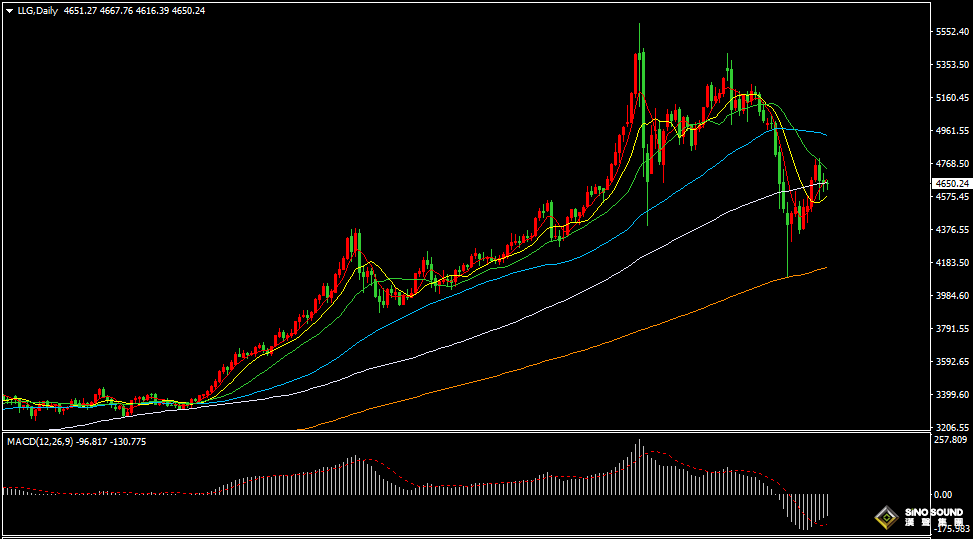973x539 pixels.
Task: Click the 3206.55 price axis label
Action: click(x=951, y=427)
